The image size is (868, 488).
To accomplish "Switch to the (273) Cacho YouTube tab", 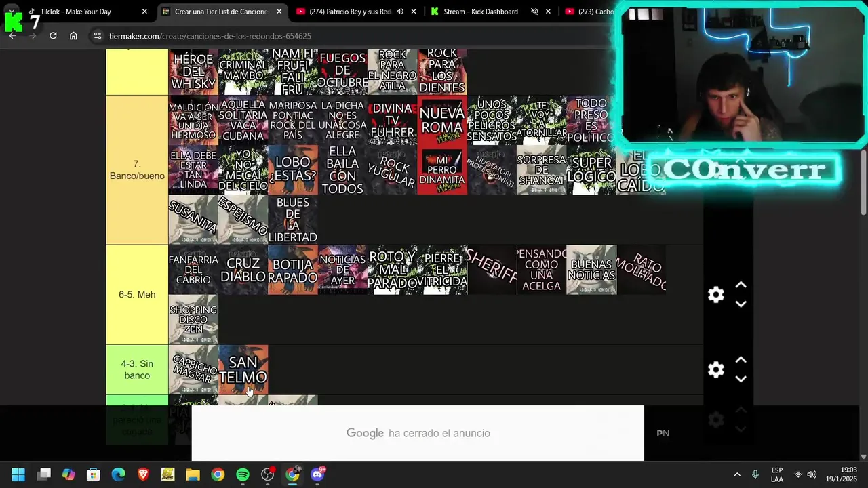I will pyautogui.click(x=589, y=12).
